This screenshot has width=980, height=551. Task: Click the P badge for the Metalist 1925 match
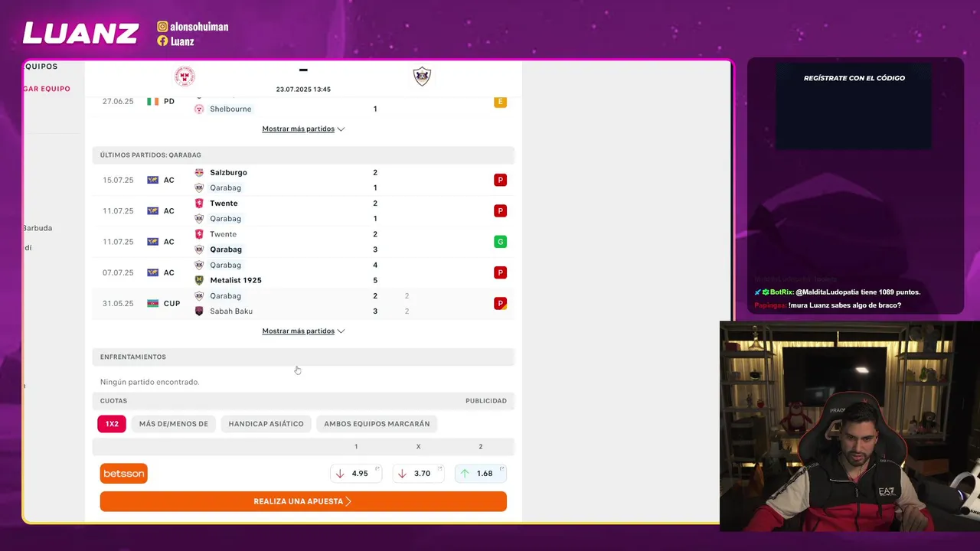pos(500,272)
